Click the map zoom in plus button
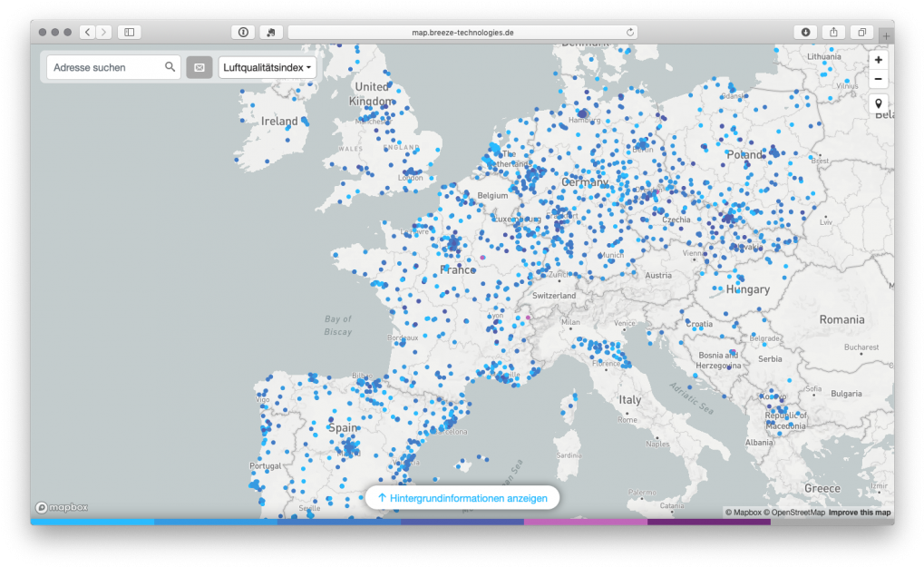This screenshot has width=924, height=567. (878, 60)
